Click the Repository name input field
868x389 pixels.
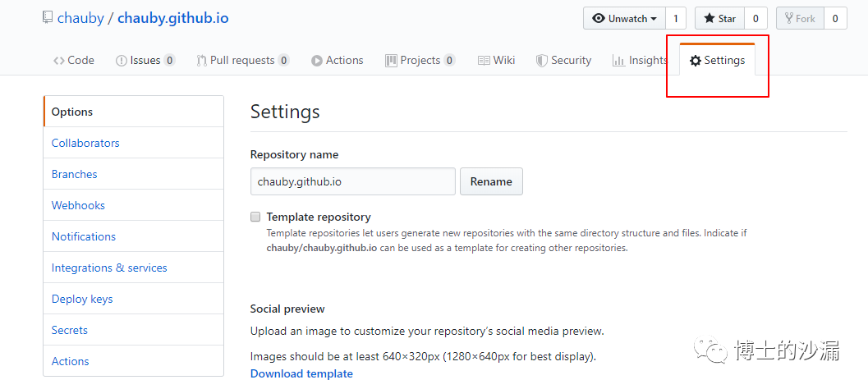click(x=352, y=181)
